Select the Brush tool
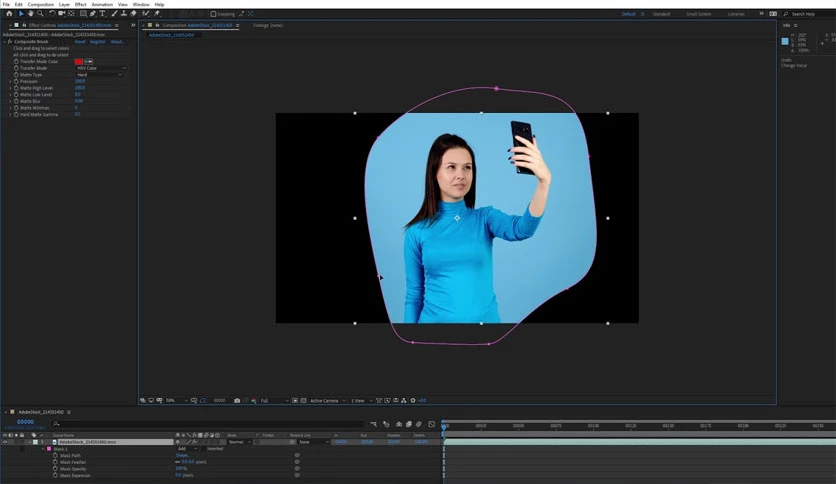The image size is (836, 484). pyautogui.click(x=114, y=13)
